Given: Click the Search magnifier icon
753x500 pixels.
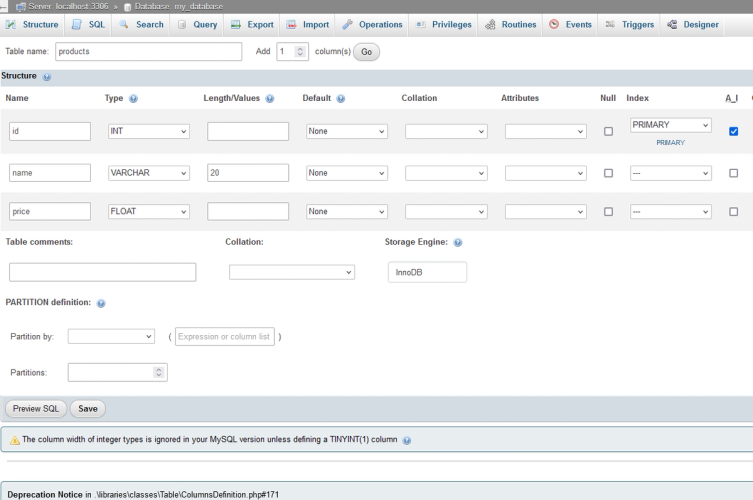Looking at the screenshot, I should [x=124, y=24].
